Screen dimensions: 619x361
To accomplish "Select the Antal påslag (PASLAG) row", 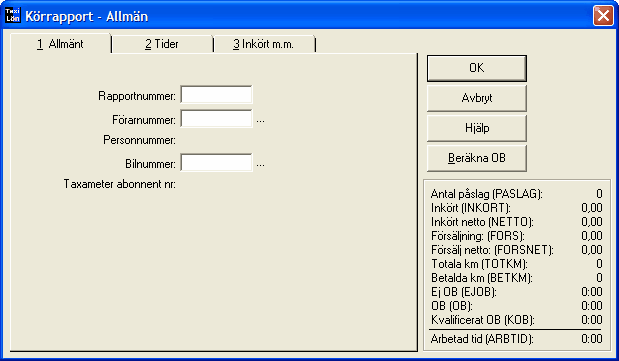I will point(517,194).
